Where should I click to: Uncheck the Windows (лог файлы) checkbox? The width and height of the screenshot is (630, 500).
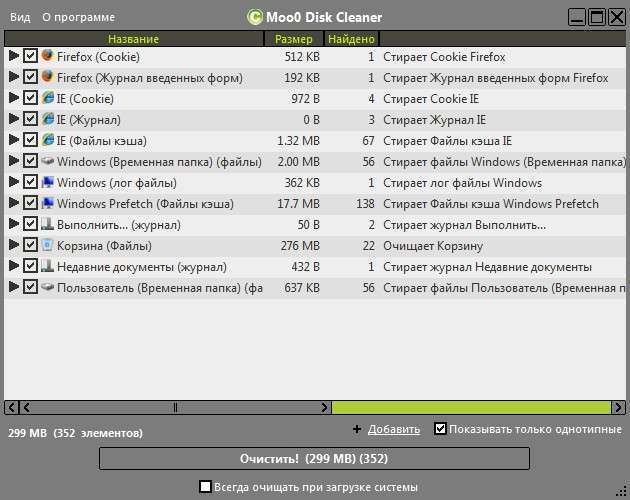[x=30, y=182]
